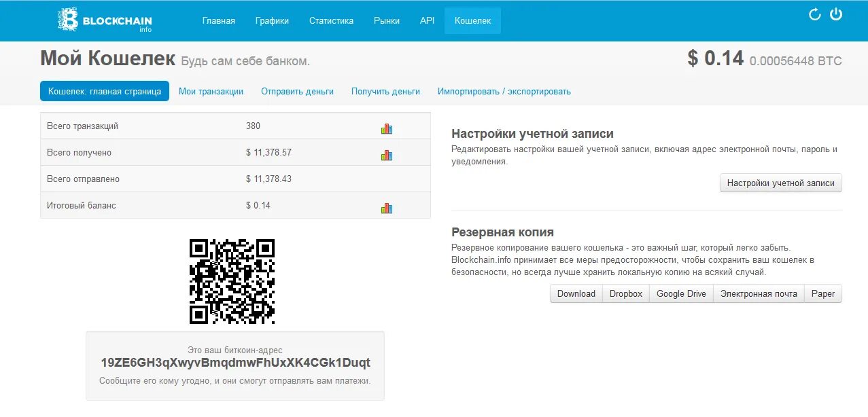Click Настройки учетной записи button
Image resolution: width=868 pixels, height=417 pixels.
click(x=781, y=183)
